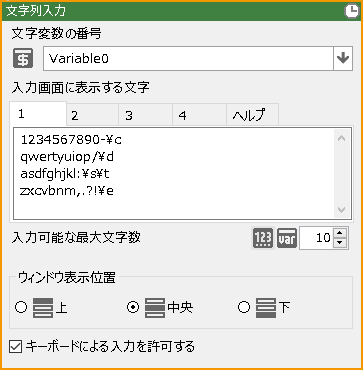This screenshot has height=370, width=363.
Task: Select the 中央 radio button
Action: [x=133, y=307]
